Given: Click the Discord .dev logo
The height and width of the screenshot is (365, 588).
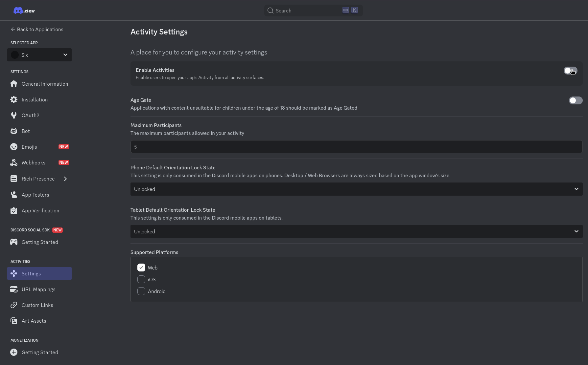Looking at the screenshot, I should [24, 11].
